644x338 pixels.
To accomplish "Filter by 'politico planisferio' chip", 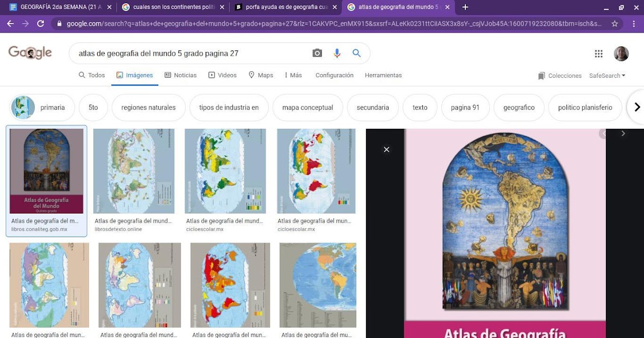I will pyautogui.click(x=585, y=107).
